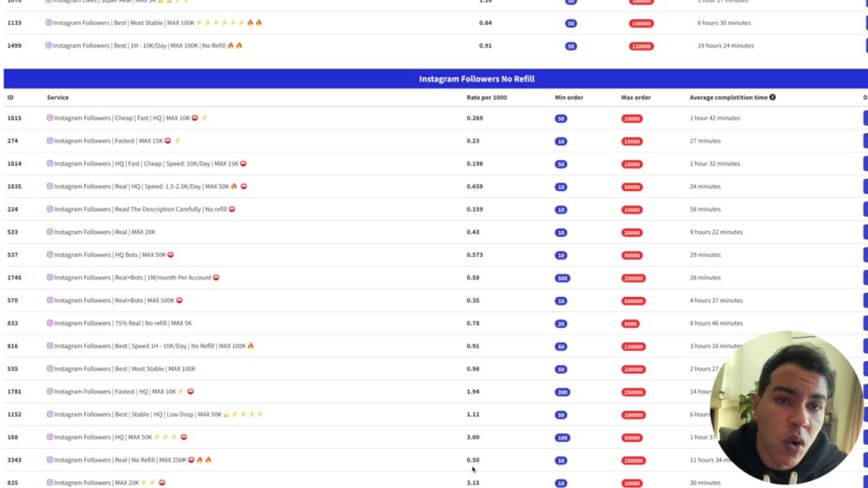
Task: Click Instagram icon in service row 1835
Action: pyautogui.click(x=49, y=186)
